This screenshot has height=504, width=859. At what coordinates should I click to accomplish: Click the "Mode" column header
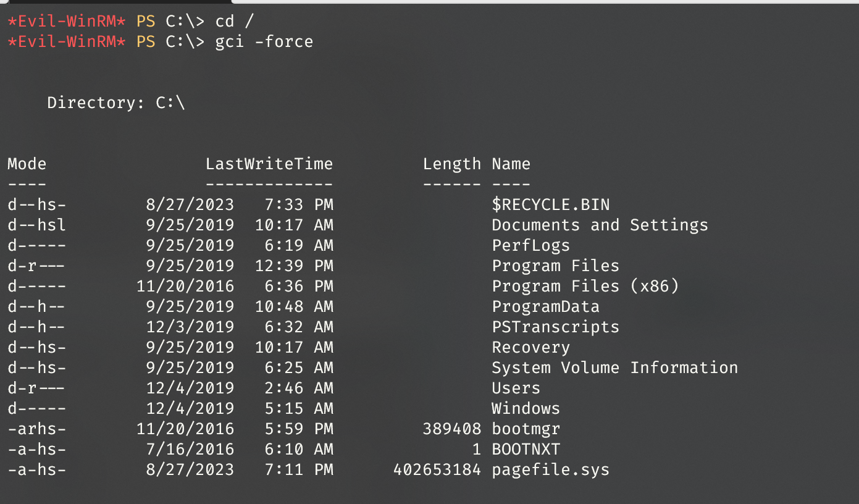(27, 164)
